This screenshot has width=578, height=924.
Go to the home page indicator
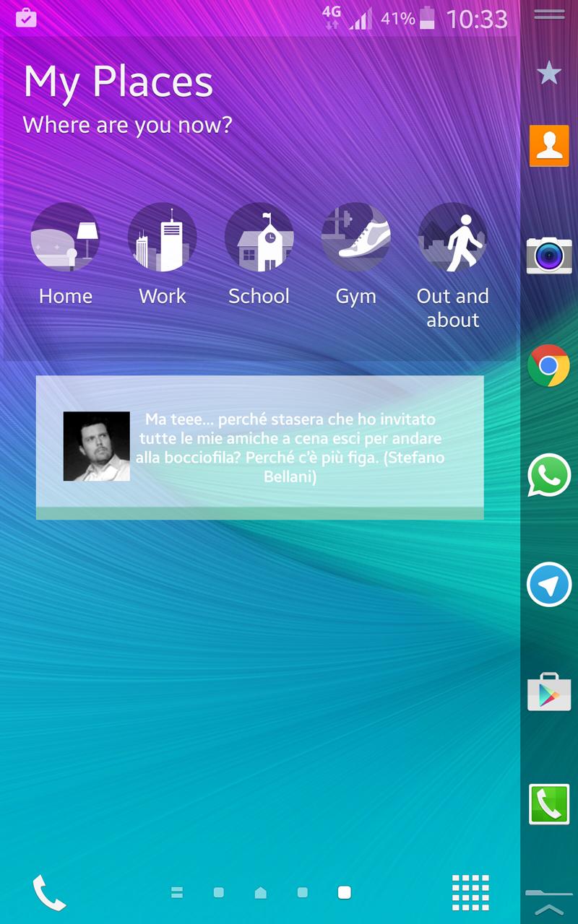[x=261, y=893]
